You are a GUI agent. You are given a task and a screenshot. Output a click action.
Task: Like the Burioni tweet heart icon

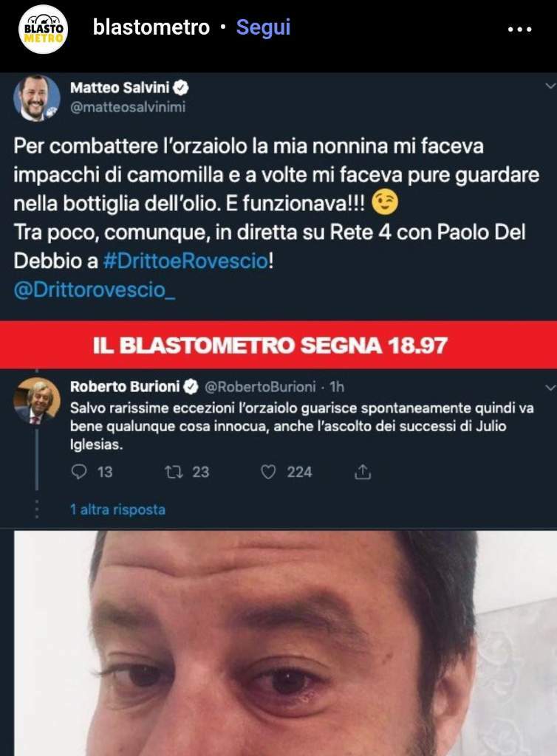268,472
